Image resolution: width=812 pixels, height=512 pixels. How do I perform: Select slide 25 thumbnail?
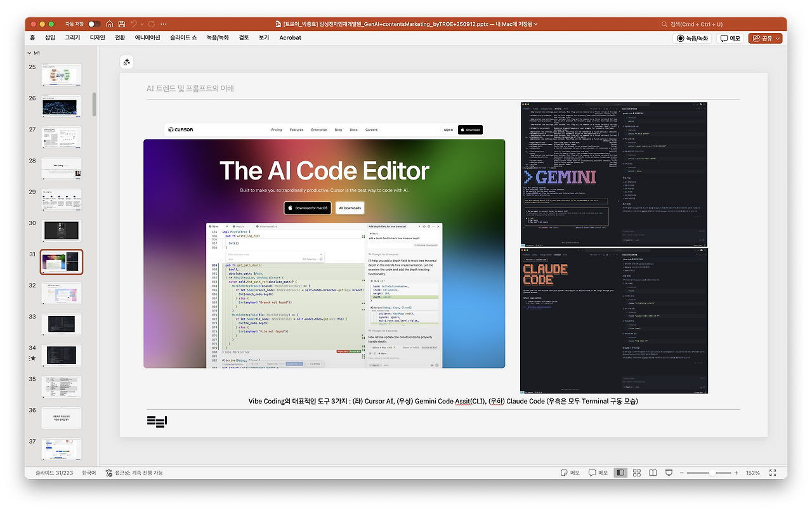pyautogui.click(x=62, y=74)
